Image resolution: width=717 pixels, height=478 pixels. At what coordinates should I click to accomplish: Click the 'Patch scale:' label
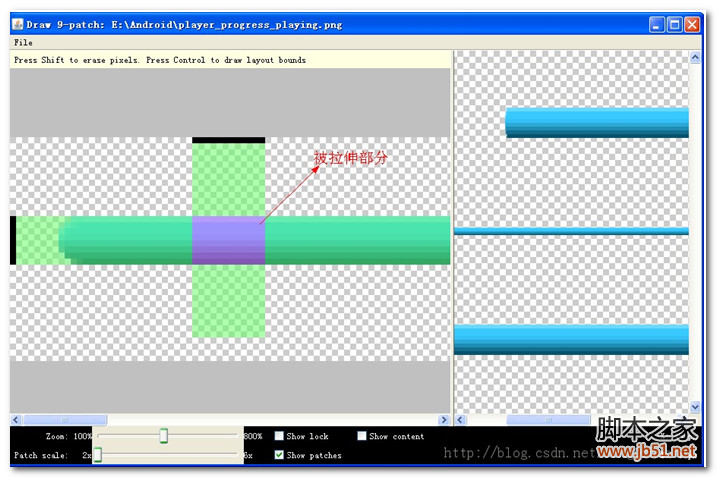coord(41,455)
